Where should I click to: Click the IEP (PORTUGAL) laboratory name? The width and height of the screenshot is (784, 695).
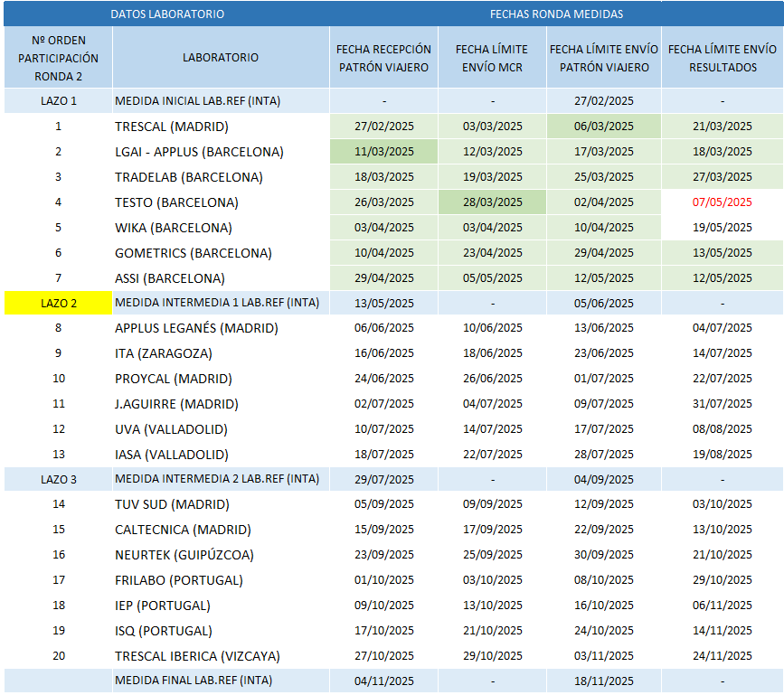click(x=163, y=606)
